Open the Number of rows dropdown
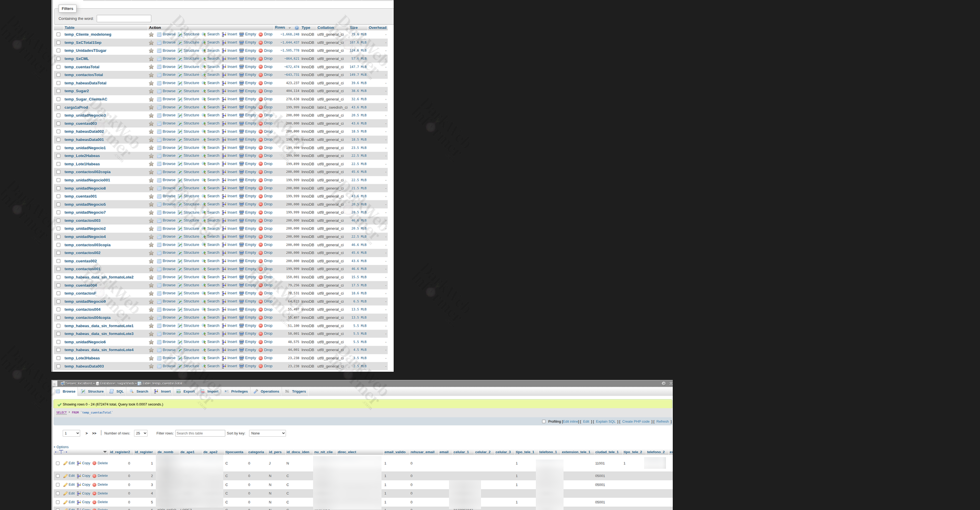Image resolution: width=980 pixels, height=510 pixels. [140, 433]
